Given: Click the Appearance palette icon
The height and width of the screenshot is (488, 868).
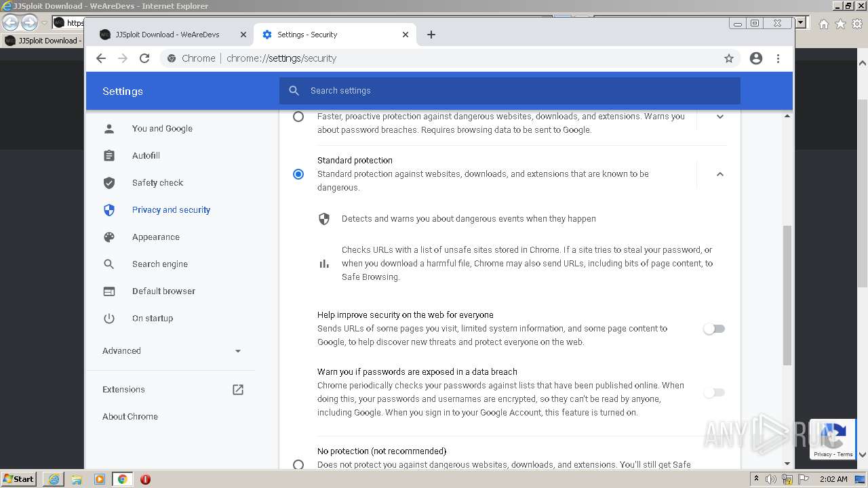Looking at the screenshot, I should click(x=109, y=237).
